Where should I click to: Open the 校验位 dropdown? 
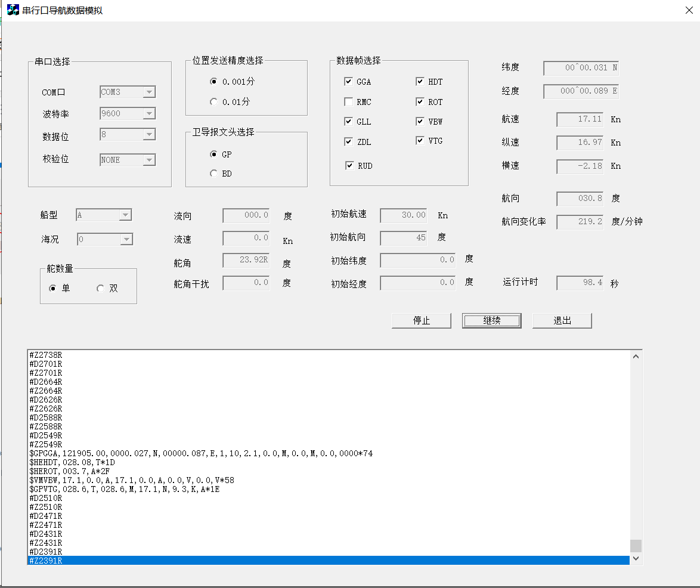(150, 160)
